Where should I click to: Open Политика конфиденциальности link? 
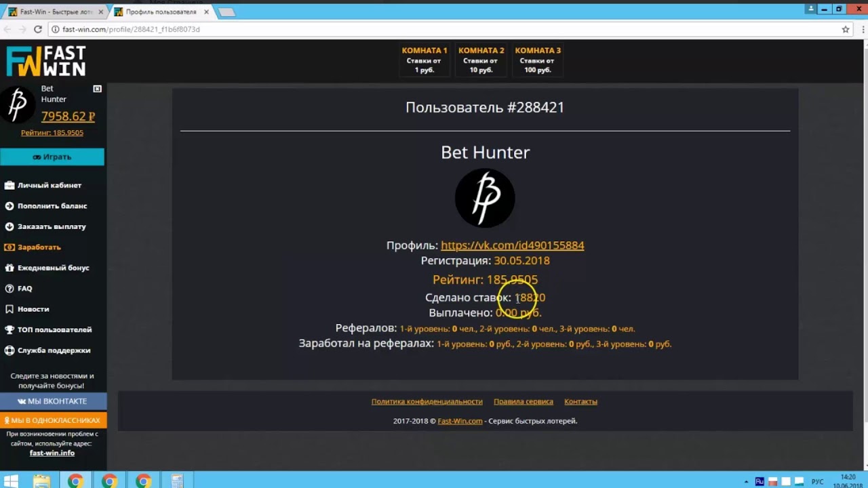click(x=427, y=402)
